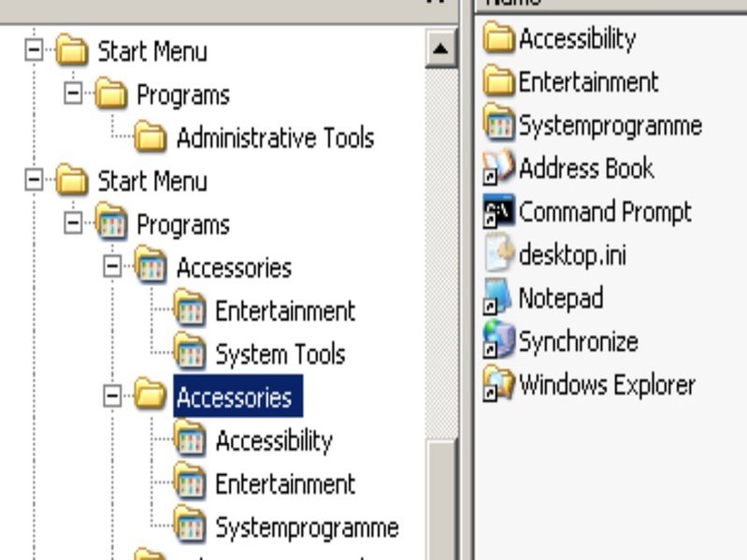
Task: Click the tree pane vertical scrollbar thumb
Action: pyautogui.click(x=440, y=500)
